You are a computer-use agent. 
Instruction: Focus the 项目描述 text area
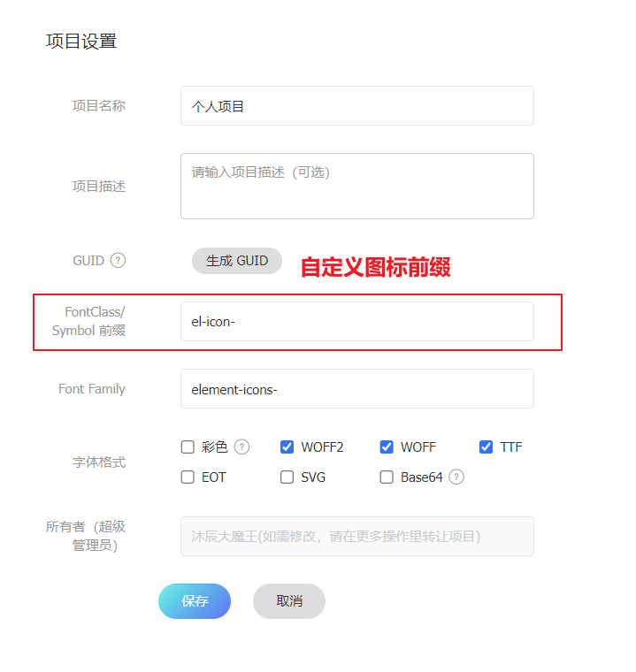coord(356,186)
